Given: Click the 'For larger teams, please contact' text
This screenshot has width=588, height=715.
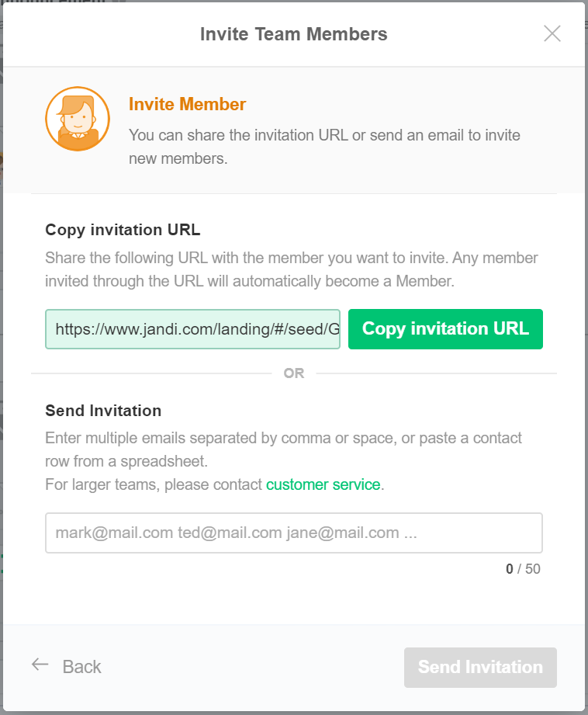Looking at the screenshot, I should (154, 484).
